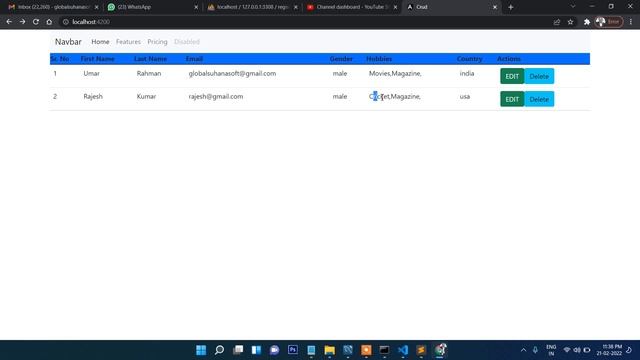Share this page icon in address bar
Image resolution: width=640 pixels, height=360 pixels.
(557, 22)
